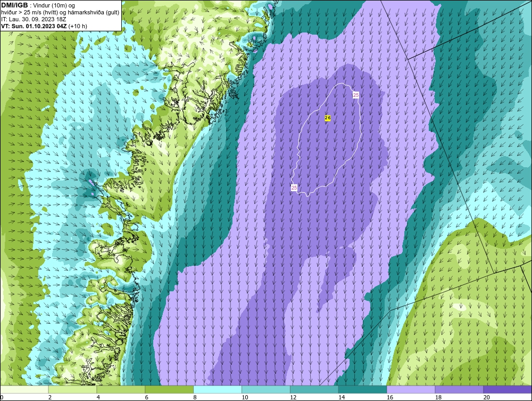532x401 pixels.
Task: Click the yellow 26 maximum gust marker
Action: 327,118
